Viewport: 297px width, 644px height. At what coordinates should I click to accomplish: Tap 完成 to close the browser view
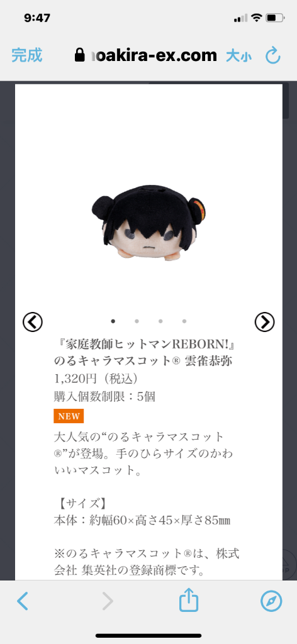tap(26, 55)
